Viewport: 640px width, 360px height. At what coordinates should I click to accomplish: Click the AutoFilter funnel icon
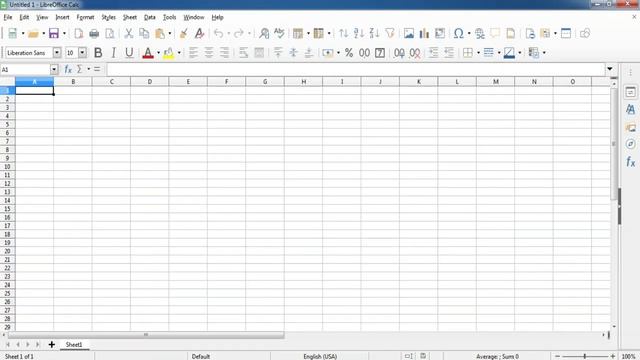[x=390, y=33]
